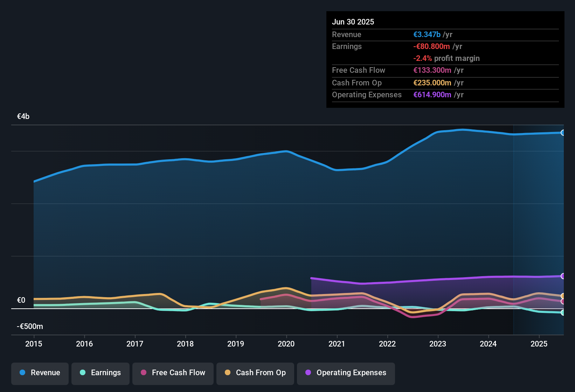Click the 2020 x-axis year label

click(x=286, y=344)
